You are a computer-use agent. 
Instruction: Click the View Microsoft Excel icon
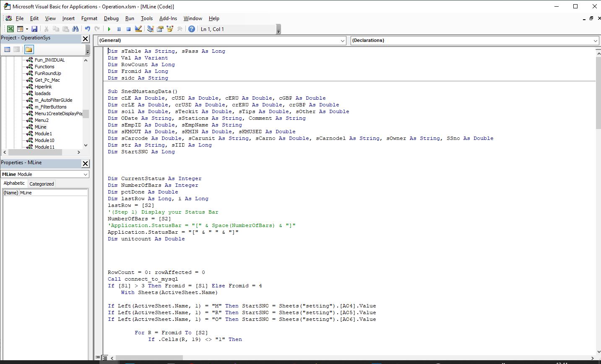tap(10, 29)
